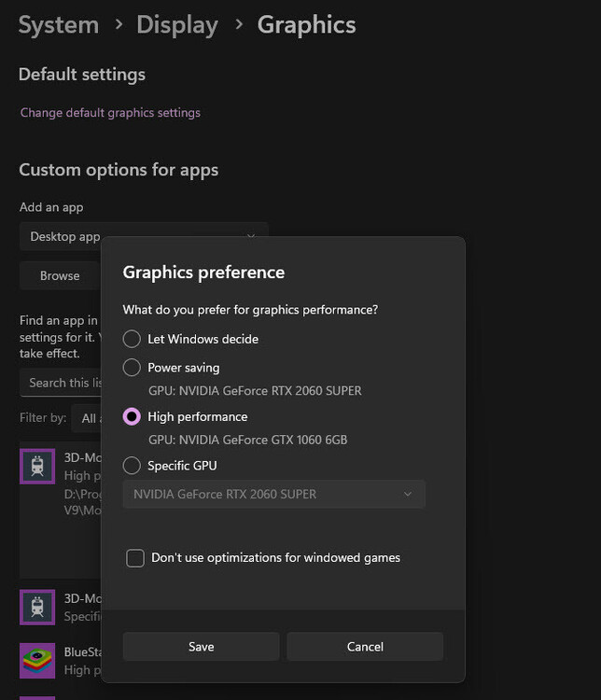The image size is (601, 700).
Task: Click the train icon of the first 3D-Mo app
Action: 37,466
